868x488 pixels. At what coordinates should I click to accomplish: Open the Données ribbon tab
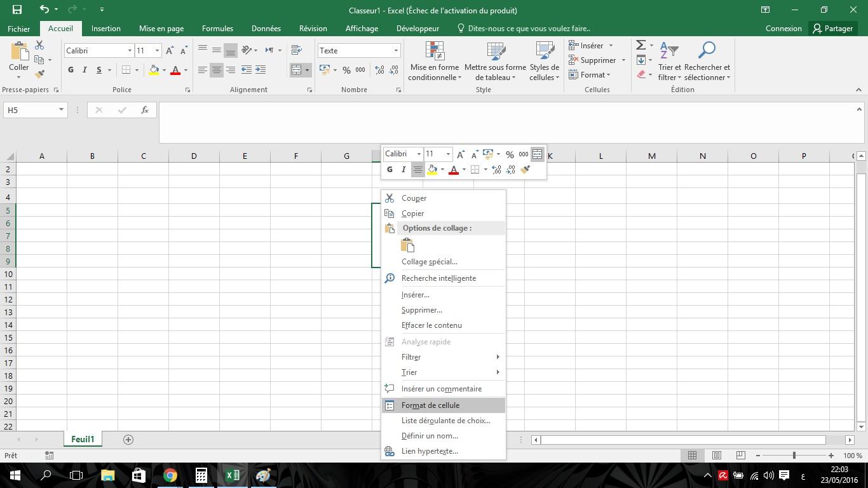(x=266, y=29)
